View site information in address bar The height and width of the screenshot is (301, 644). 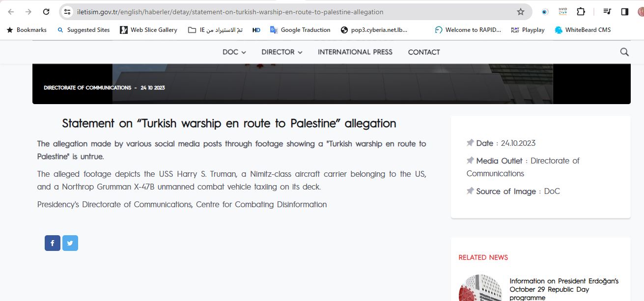coord(68,12)
